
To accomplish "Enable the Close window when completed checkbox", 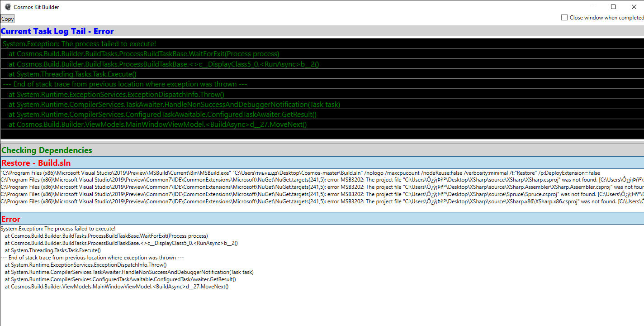I will click(564, 17).
